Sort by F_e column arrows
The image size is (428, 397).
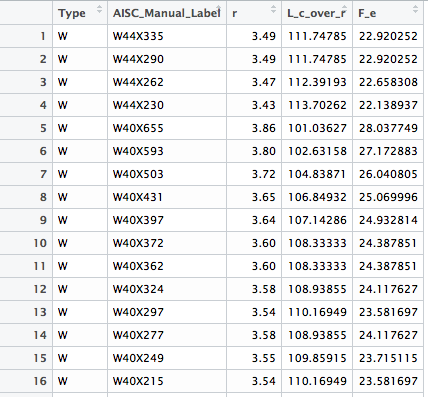click(x=415, y=10)
